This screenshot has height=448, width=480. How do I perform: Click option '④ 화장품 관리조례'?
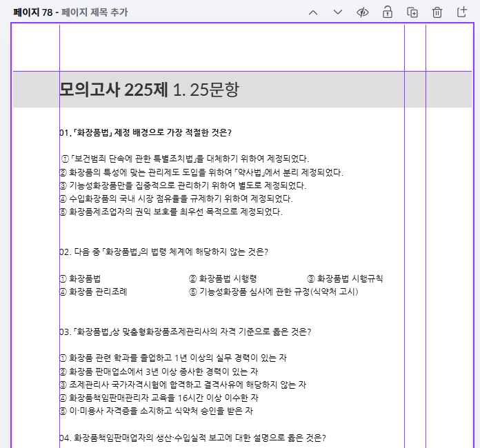93,292
